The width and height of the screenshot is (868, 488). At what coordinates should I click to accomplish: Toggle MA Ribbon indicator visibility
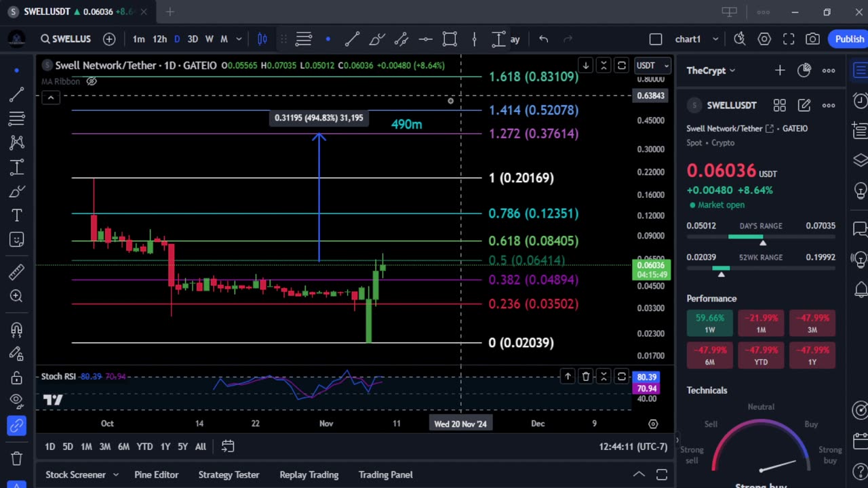click(x=92, y=81)
